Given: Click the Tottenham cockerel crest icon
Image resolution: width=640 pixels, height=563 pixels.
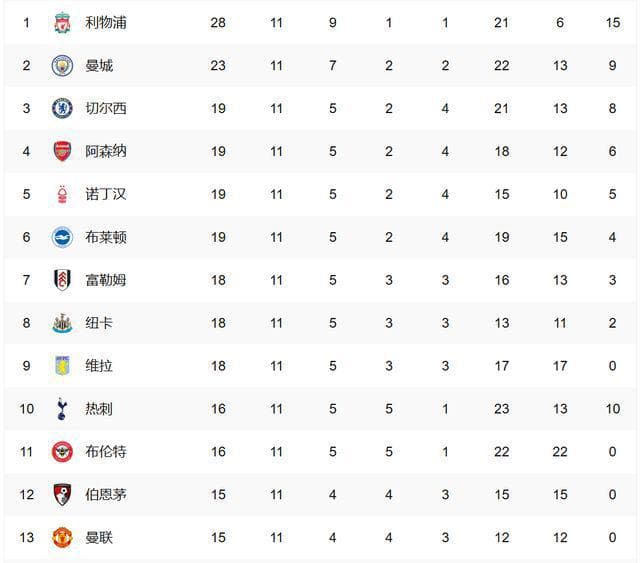Looking at the screenshot, I should pos(62,409).
